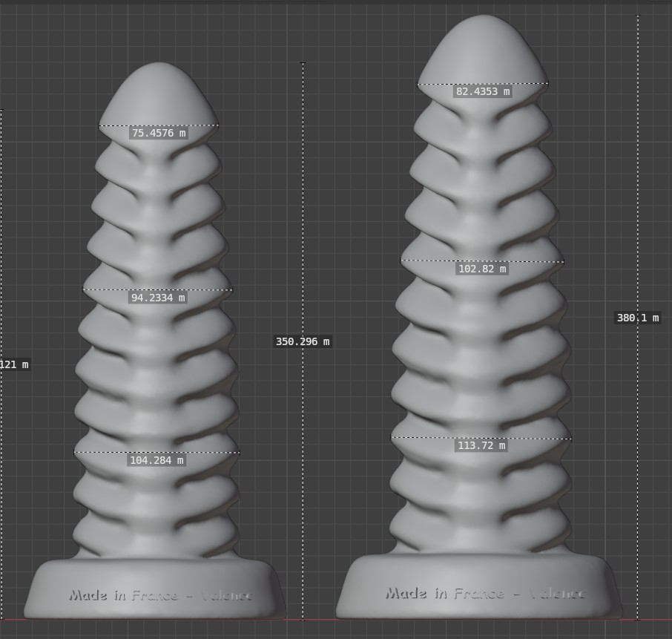
Task: Select the 102.82 m width label
Action: click(x=482, y=269)
